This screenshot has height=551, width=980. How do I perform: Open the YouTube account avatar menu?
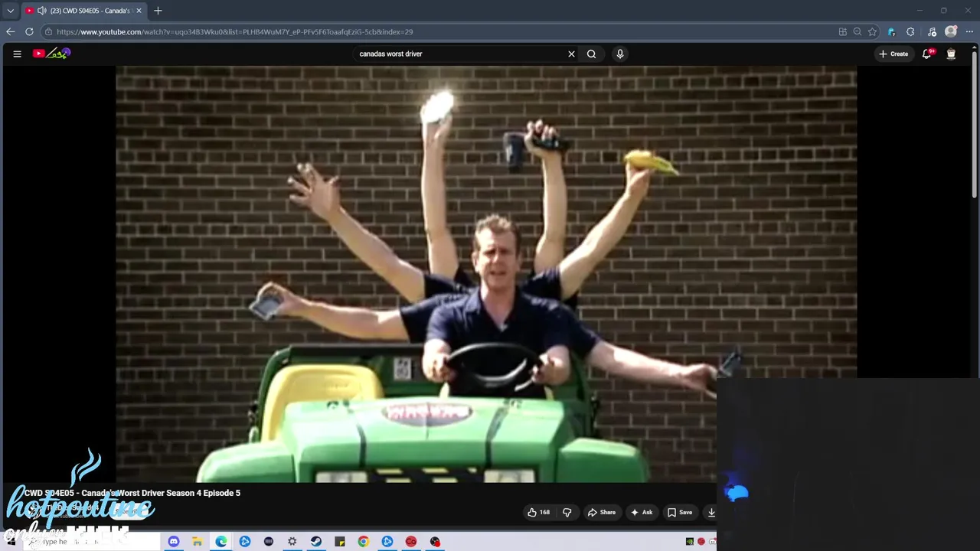(x=951, y=54)
